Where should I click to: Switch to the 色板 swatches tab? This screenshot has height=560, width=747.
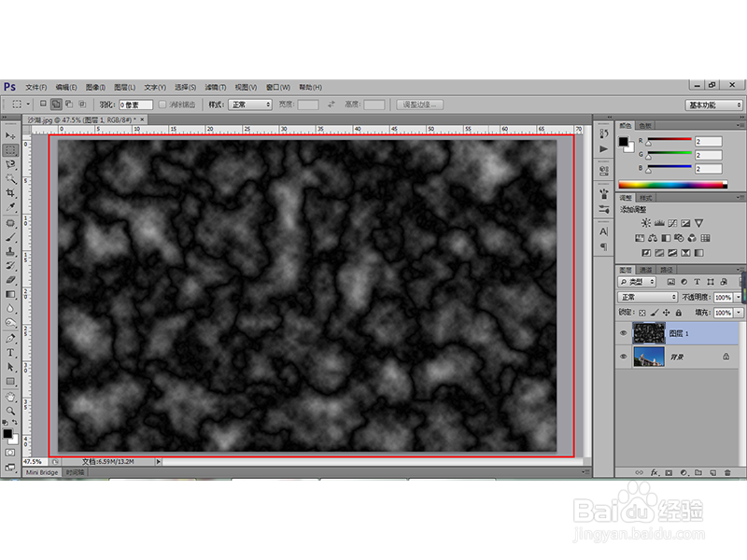point(645,126)
